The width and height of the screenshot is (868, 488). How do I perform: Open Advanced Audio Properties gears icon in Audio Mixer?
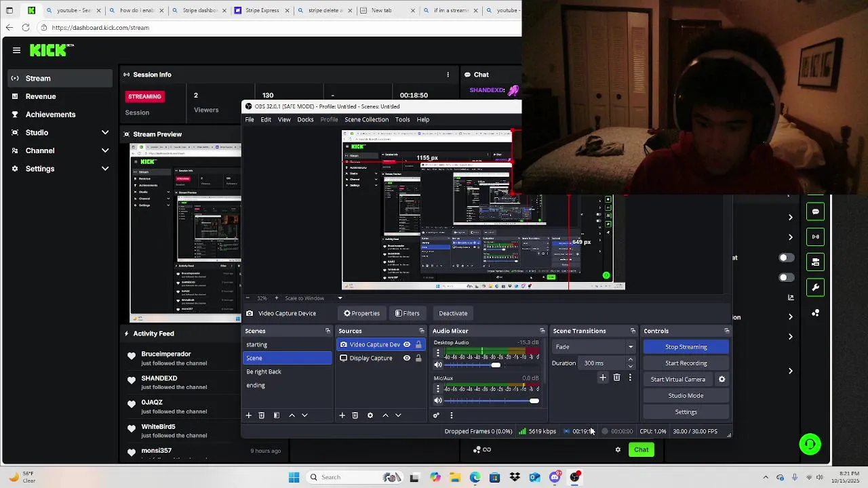point(436,415)
